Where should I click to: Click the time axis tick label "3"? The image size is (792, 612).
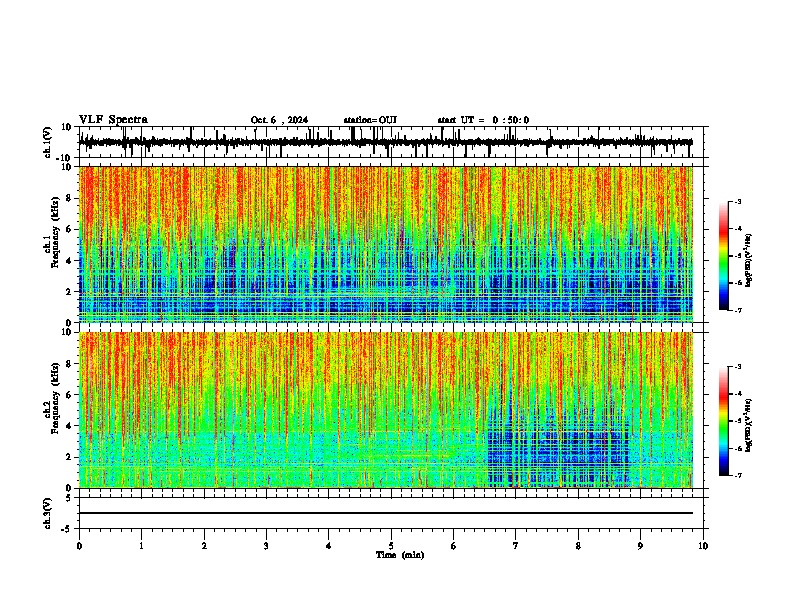pyautogui.click(x=266, y=546)
